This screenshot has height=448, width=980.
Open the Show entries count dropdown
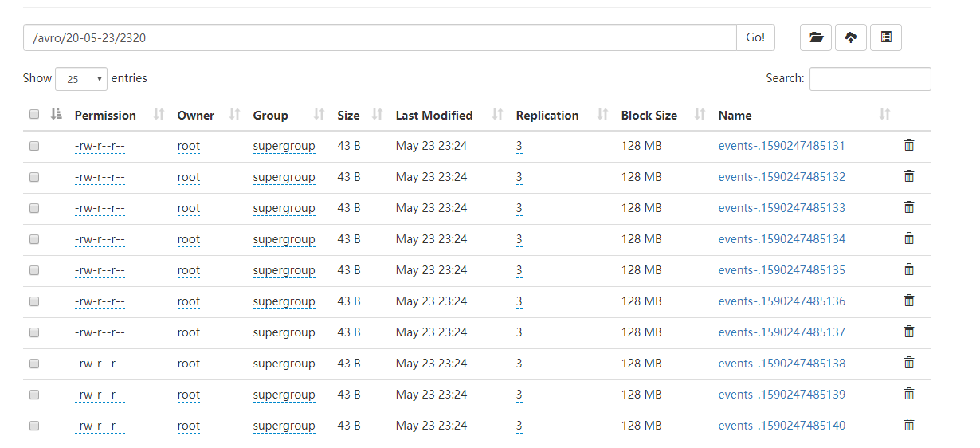(81, 79)
